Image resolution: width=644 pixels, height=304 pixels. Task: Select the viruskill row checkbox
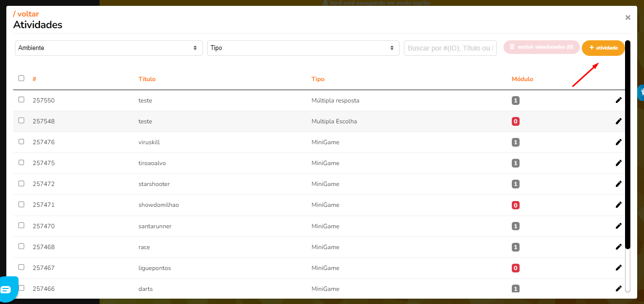point(21,141)
